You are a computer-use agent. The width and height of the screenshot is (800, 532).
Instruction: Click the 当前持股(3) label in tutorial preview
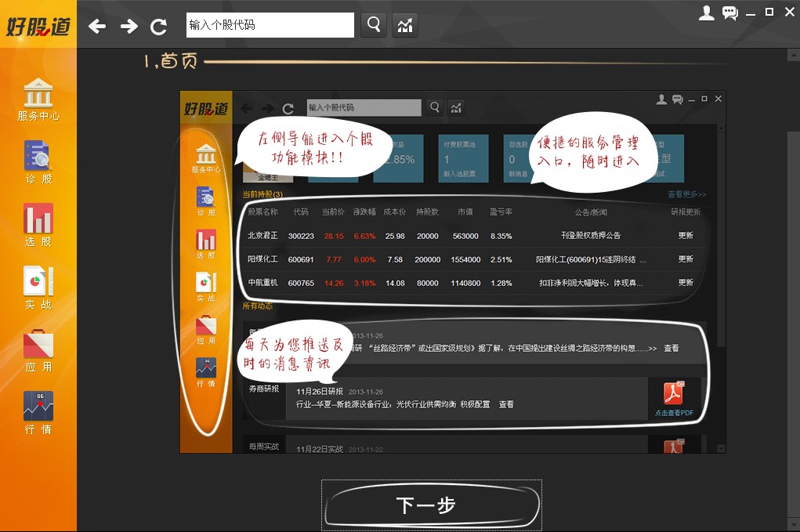[x=262, y=194]
